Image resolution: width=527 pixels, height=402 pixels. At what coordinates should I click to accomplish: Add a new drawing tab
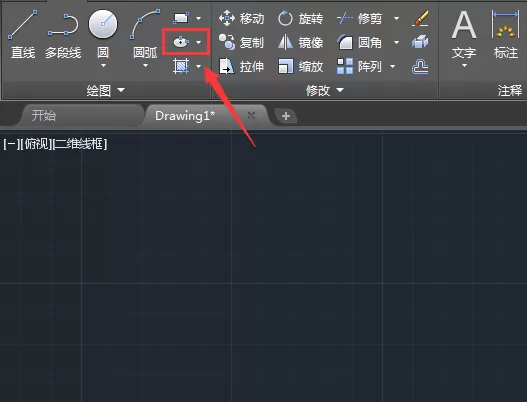pyautogui.click(x=286, y=116)
